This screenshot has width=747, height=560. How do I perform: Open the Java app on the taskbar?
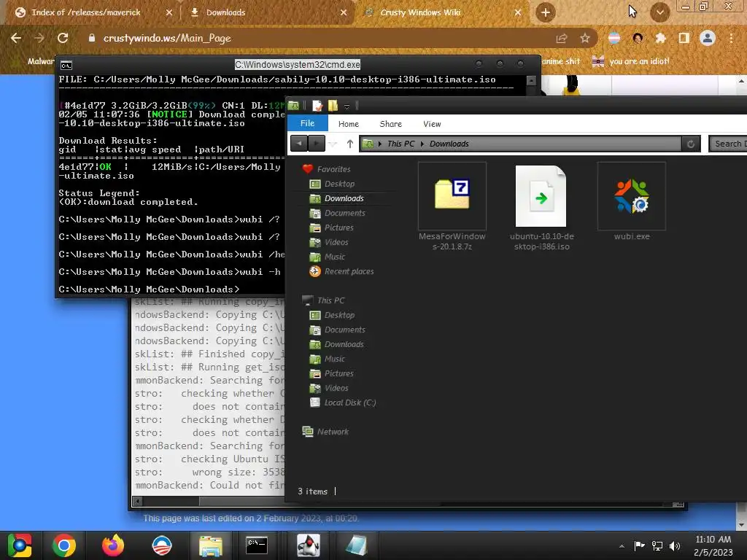point(309,545)
